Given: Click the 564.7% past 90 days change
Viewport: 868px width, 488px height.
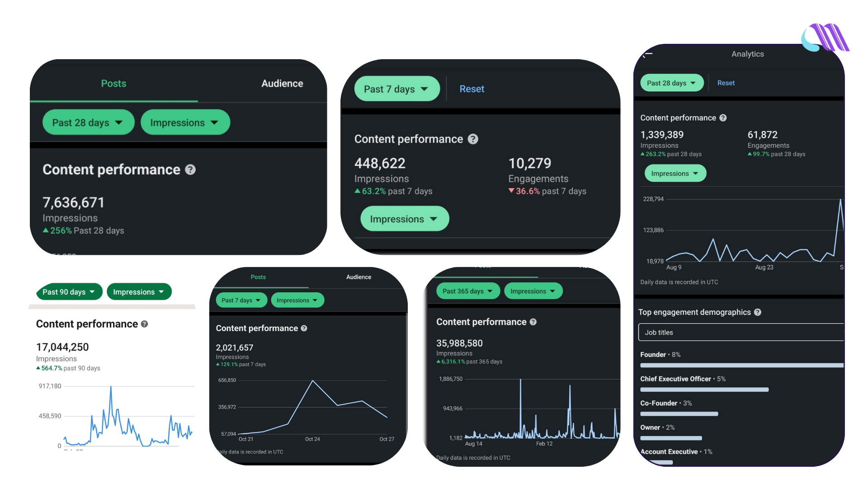Looking at the screenshot, I should click(x=68, y=368).
